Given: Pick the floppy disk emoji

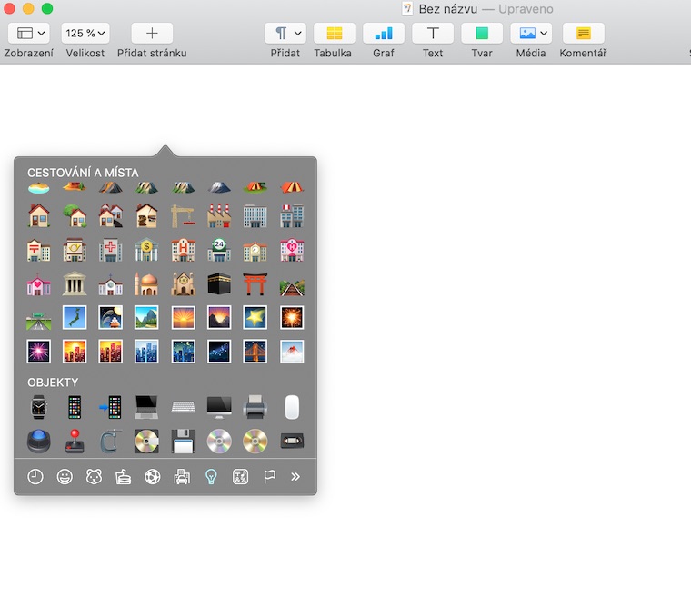Looking at the screenshot, I should [183, 442].
